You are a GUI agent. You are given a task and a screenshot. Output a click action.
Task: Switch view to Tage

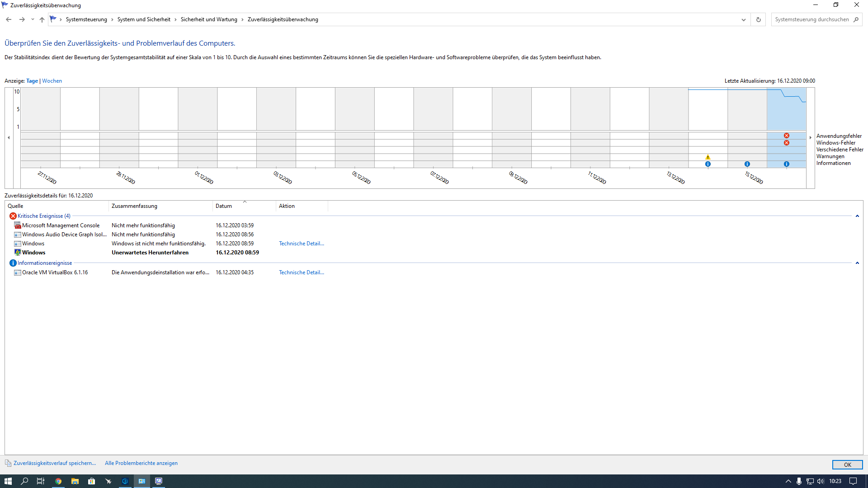pos(32,81)
